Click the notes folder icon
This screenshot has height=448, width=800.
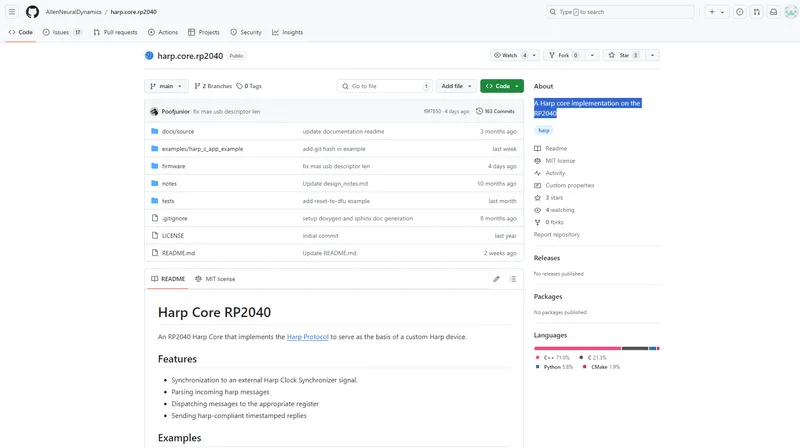click(x=155, y=183)
